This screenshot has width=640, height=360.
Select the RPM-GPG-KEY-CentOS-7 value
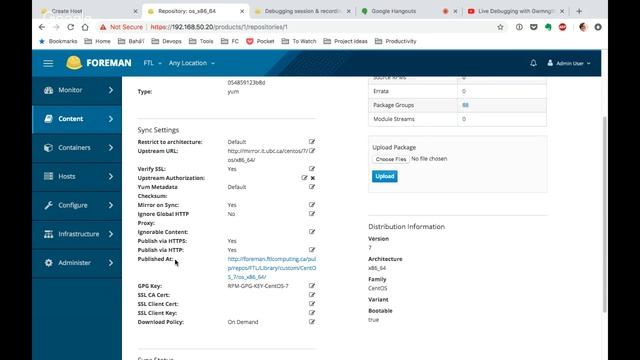[258, 286]
